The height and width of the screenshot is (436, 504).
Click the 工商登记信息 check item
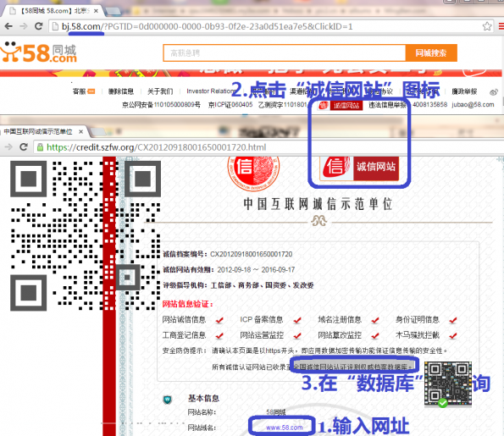click(193, 335)
